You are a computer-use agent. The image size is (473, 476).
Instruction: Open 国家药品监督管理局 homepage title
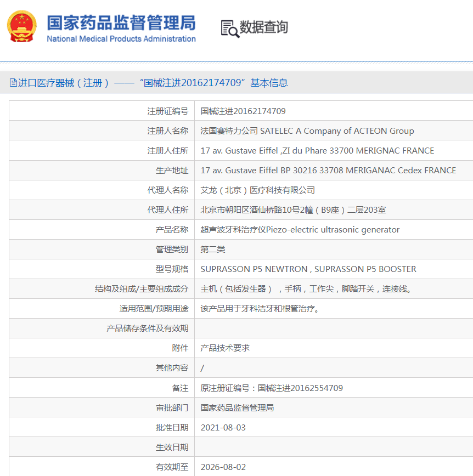(x=121, y=23)
